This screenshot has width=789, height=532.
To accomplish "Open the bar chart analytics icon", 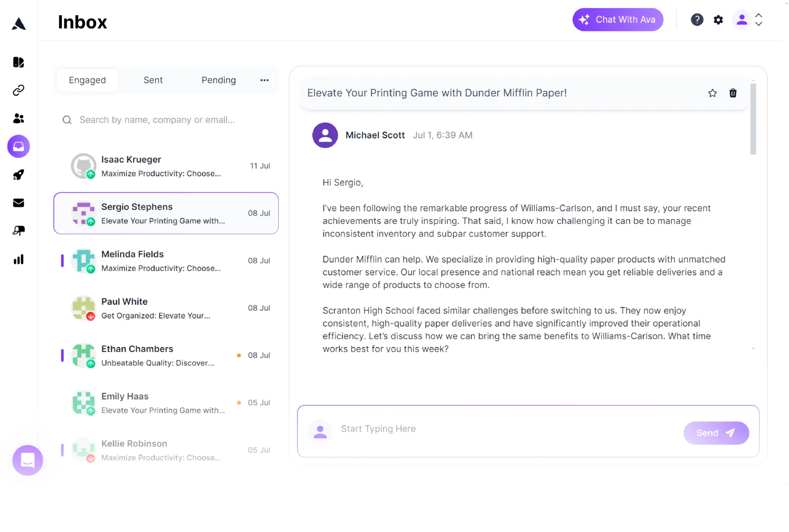I will point(19,259).
